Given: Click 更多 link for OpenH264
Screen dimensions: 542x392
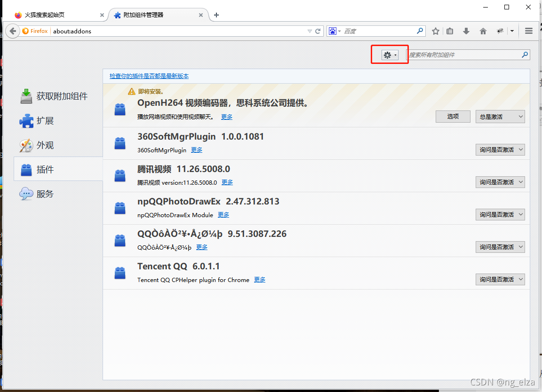Looking at the screenshot, I should (227, 117).
